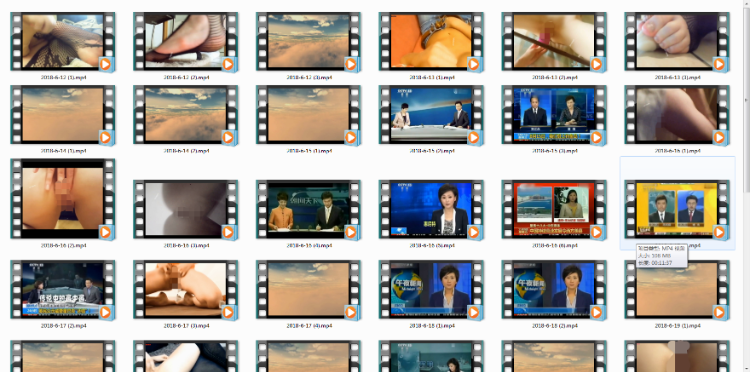
Task: Click play badge on 2018-6-15 (2).mp4
Action: click(474, 138)
